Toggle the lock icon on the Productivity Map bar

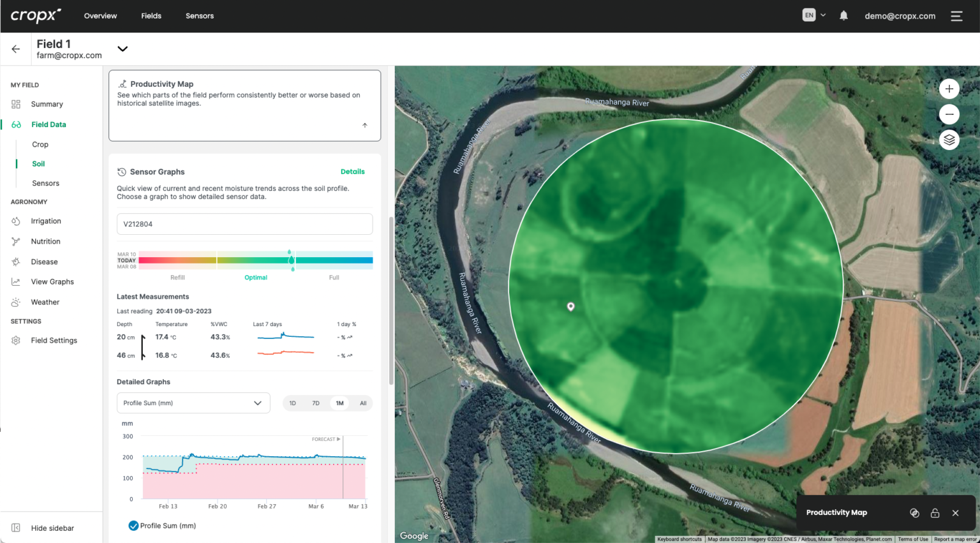tap(935, 512)
